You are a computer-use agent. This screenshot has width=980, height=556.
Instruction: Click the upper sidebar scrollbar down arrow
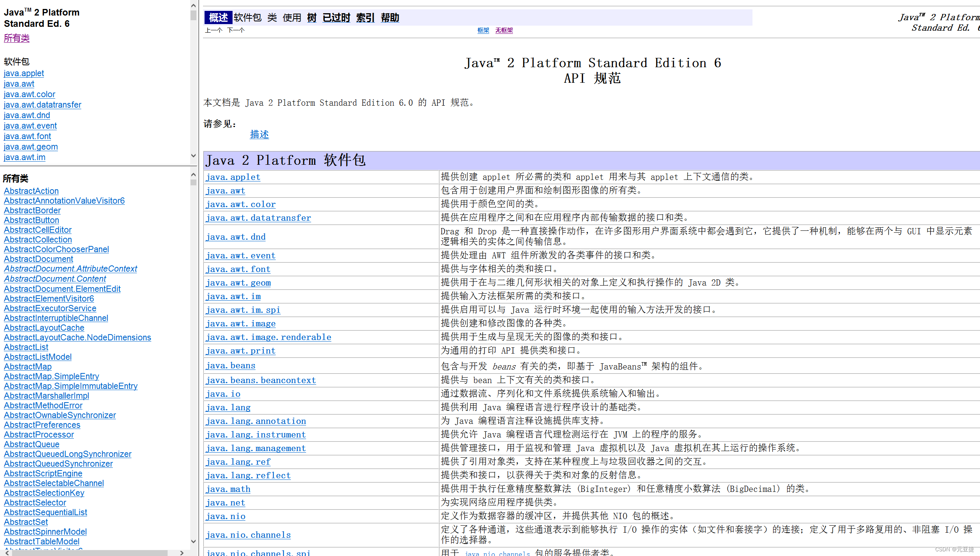click(x=193, y=155)
